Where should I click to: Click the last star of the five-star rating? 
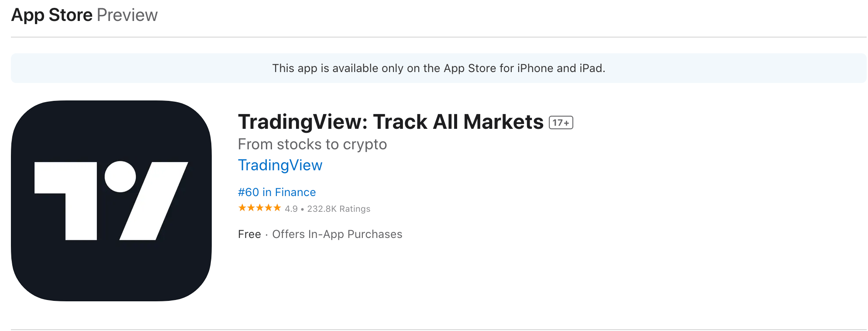click(x=278, y=208)
